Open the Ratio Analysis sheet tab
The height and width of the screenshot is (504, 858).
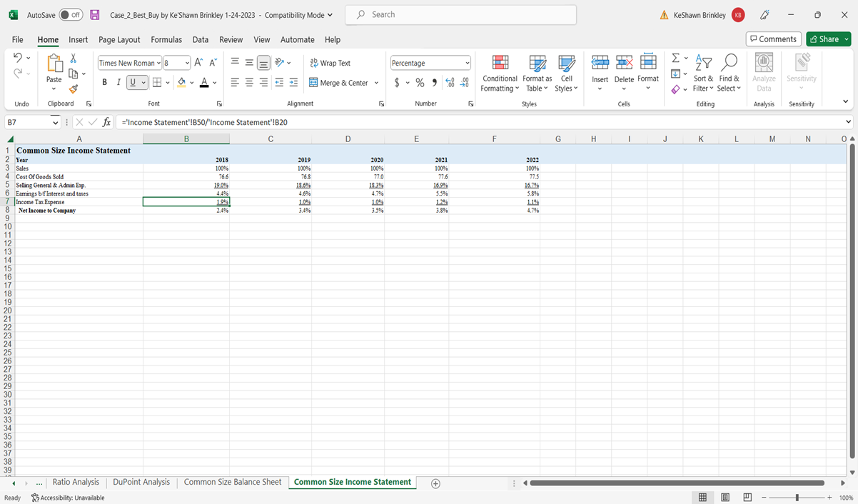75,482
